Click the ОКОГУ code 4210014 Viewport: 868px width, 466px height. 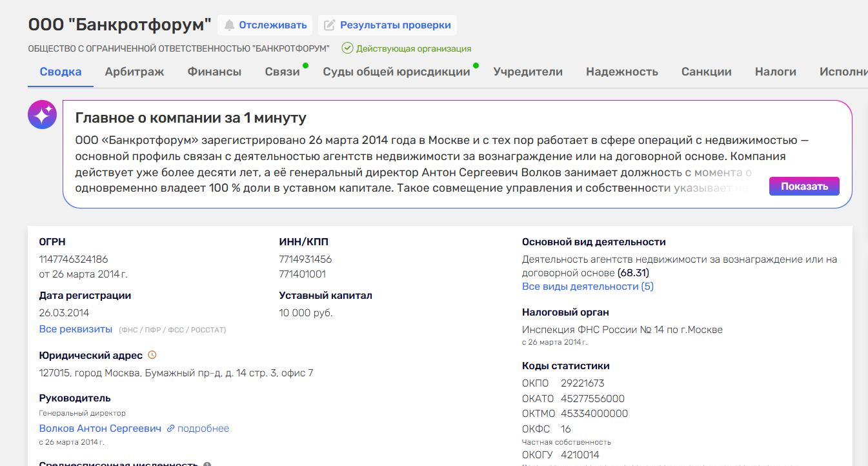coord(580,455)
